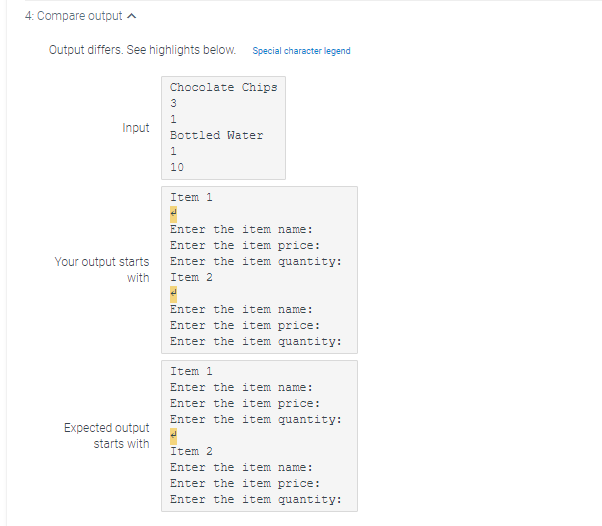The image size is (602, 526).
Task: Click the 'Expected output starts with' label
Action: [107, 436]
